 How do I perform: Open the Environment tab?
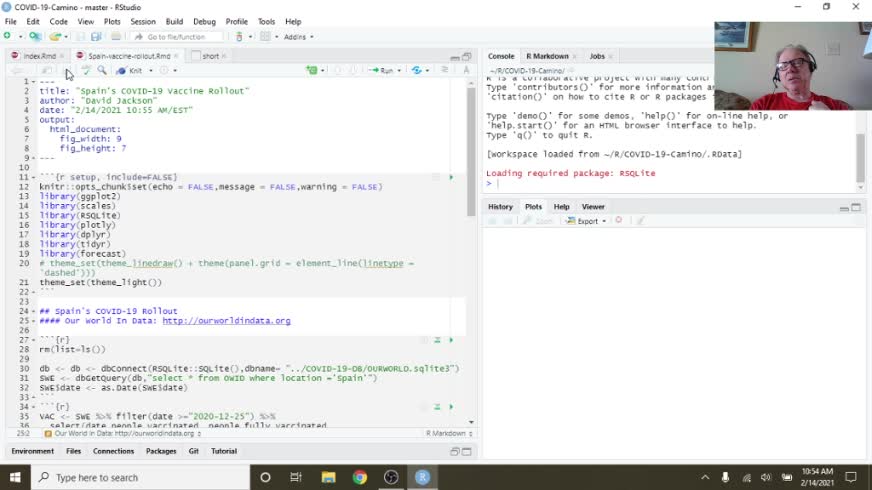click(x=33, y=451)
